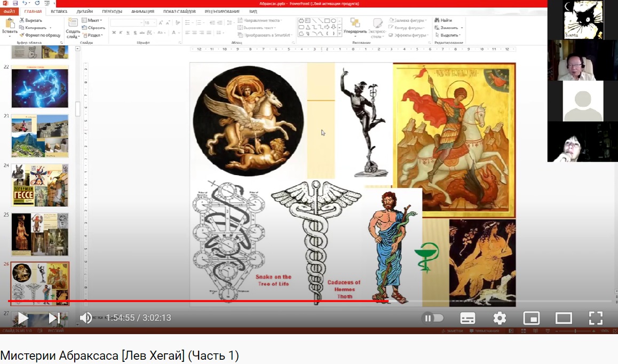Click the numbered list icon
Image resolution: width=618 pixels, height=364 pixels.
[x=200, y=23]
